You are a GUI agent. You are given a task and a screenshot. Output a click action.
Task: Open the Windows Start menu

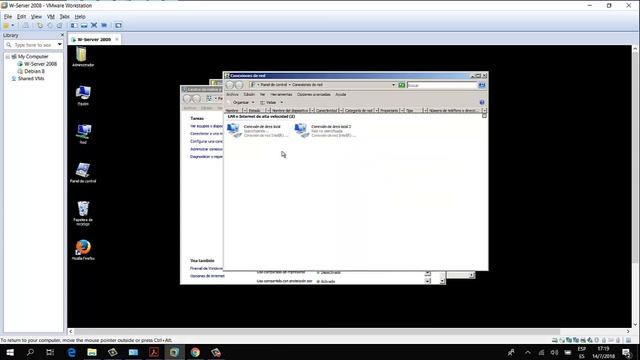point(10,352)
